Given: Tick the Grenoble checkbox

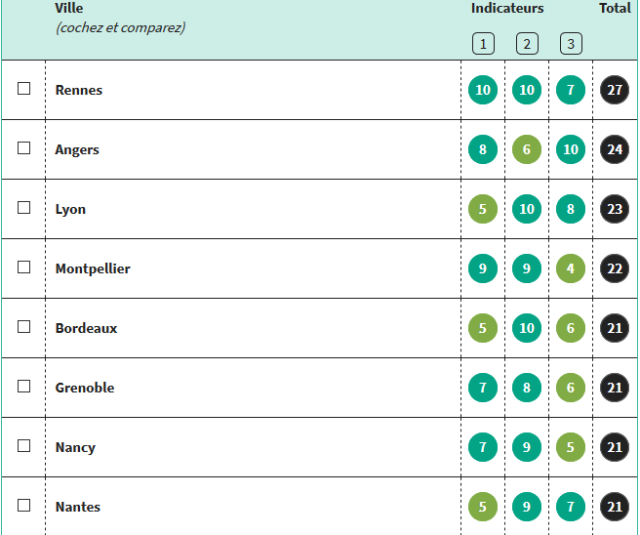Looking at the screenshot, I should 24,386.
